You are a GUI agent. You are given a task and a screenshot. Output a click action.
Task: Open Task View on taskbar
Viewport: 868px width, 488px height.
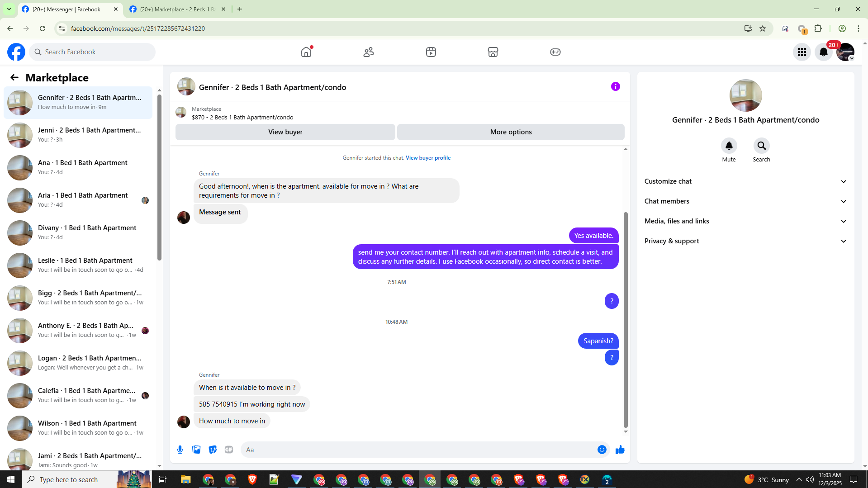pyautogui.click(x=163, y=479)
